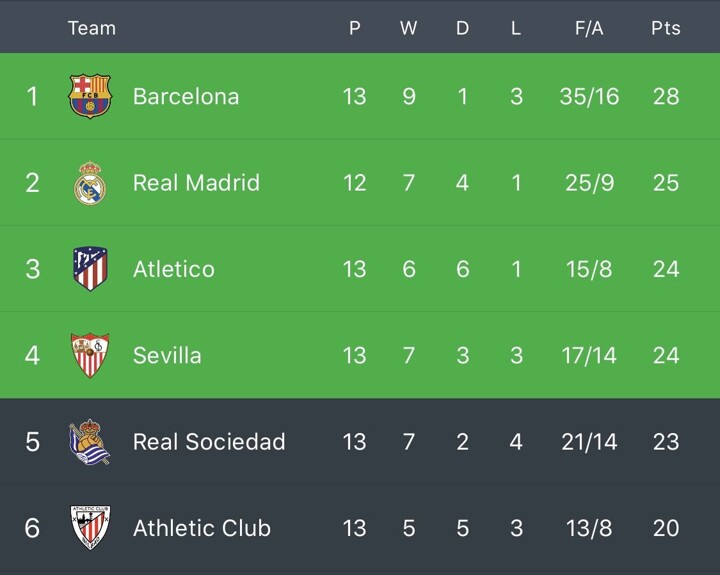Click the L losses column header

(516, 28)
